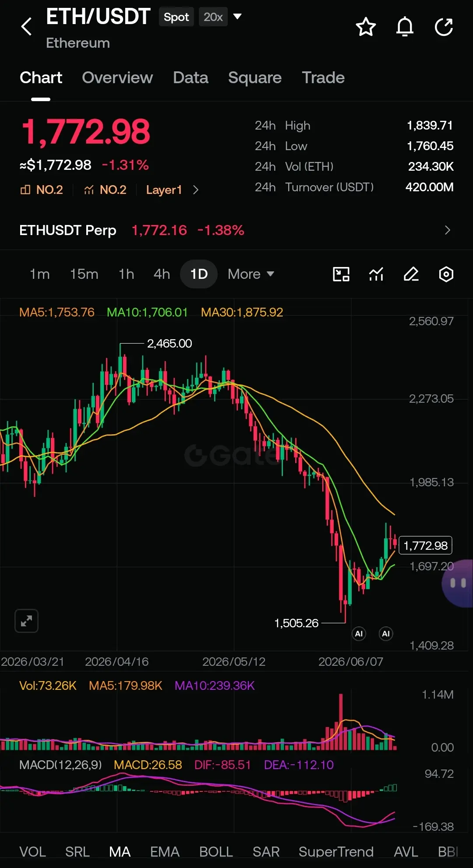Viewport: 473px width, 868px height.
Task: Open price alerts via the bell icon
Action: [405, 27]
